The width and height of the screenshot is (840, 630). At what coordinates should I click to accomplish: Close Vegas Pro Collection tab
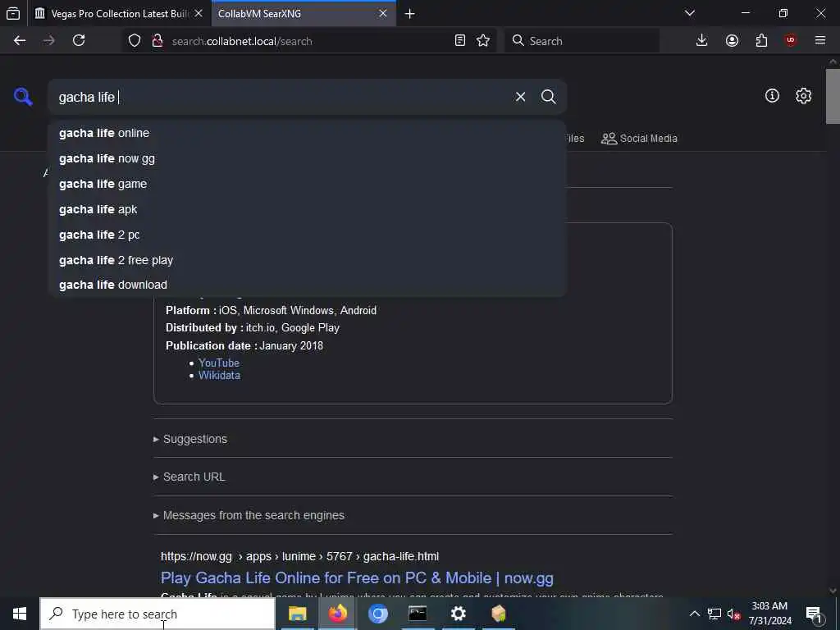point(199,14)
